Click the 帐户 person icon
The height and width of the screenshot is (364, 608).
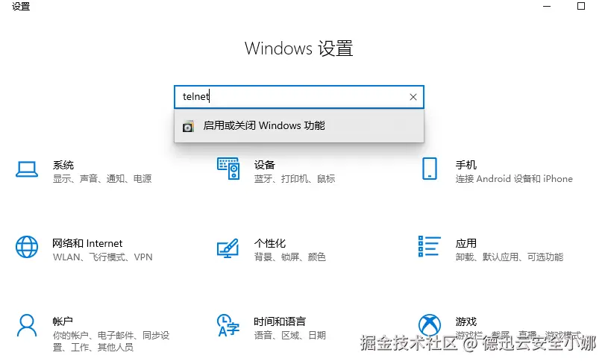[27, 325]
